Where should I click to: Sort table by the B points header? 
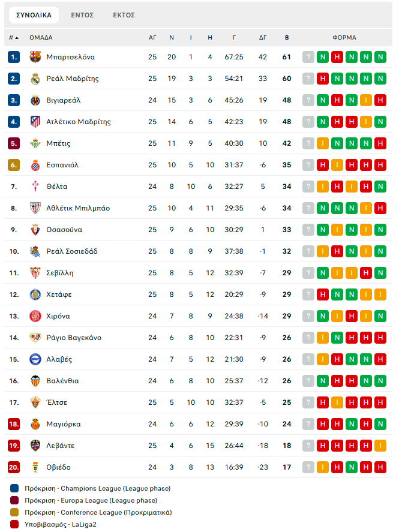click(x=287, y=37)
